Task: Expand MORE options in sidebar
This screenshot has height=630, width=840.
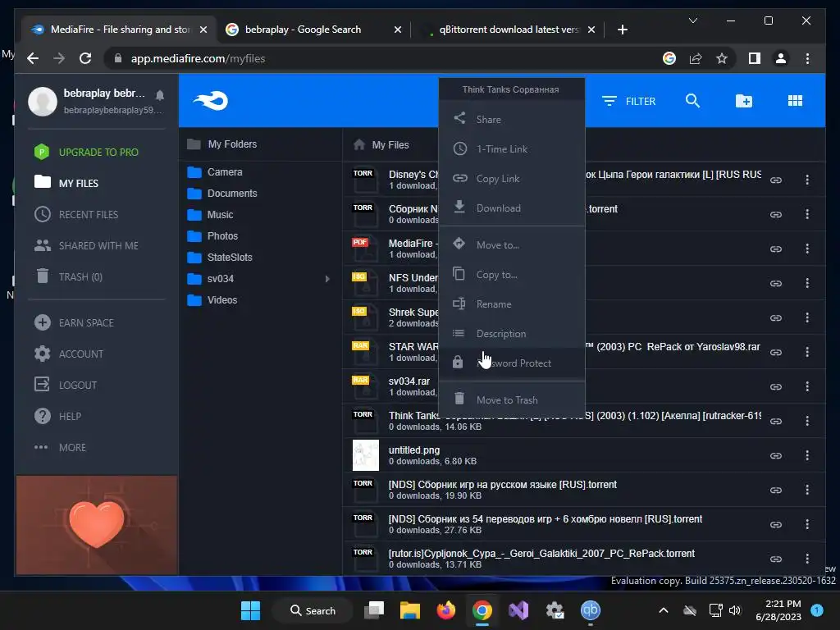Action: pyautogui.click(x=60, y=447)
